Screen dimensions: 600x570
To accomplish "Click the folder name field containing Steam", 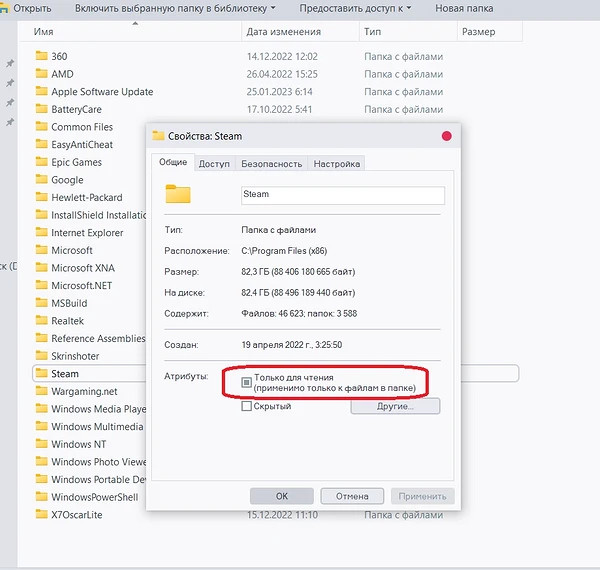I will click(x=342, y=195).
